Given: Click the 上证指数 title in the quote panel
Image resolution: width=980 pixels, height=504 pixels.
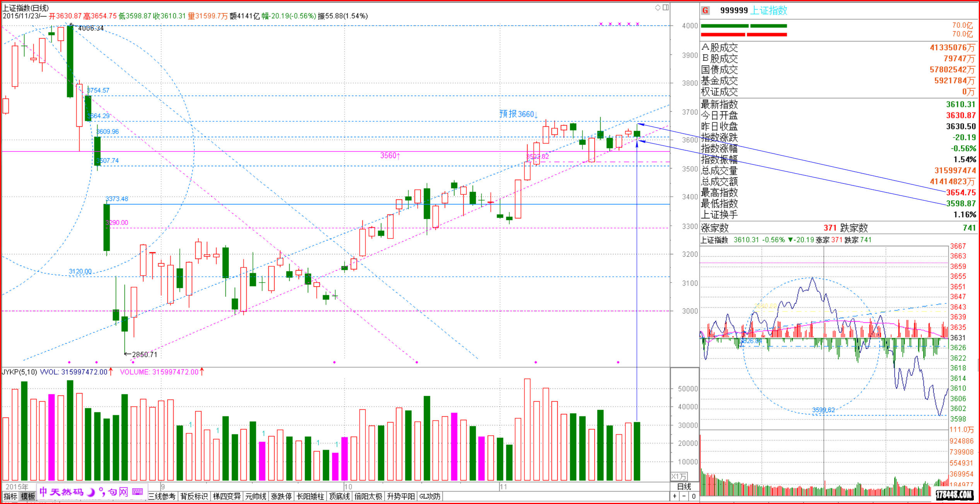Looking at the screenshot, I should point(768,10).
